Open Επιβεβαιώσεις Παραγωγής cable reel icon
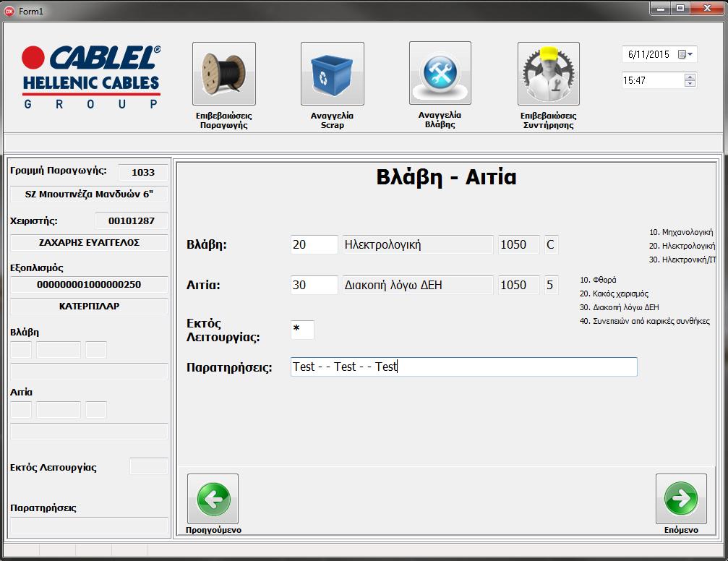The image size is (728, 561). (224, 73)
